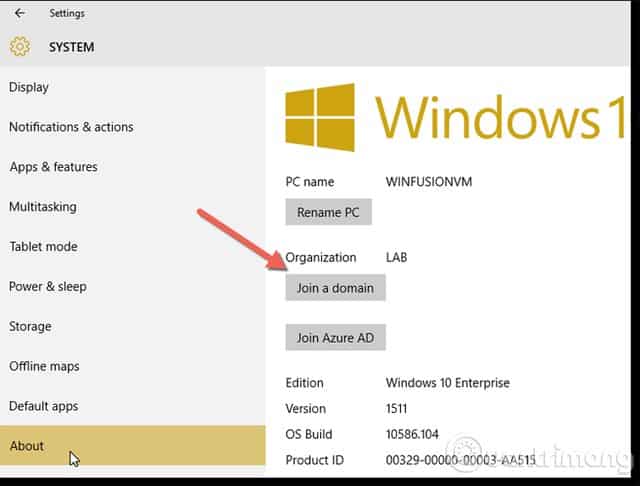The height and width of the screenshot is (486, 640).
Task: Click the Organization label
Action: [x=321, y=257]
